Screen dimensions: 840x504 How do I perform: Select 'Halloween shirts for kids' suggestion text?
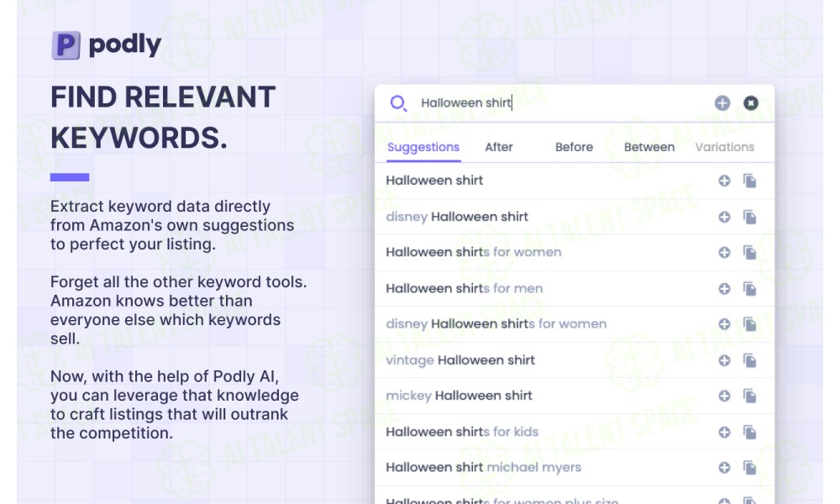pyautogui.click(x=462, y=433)
